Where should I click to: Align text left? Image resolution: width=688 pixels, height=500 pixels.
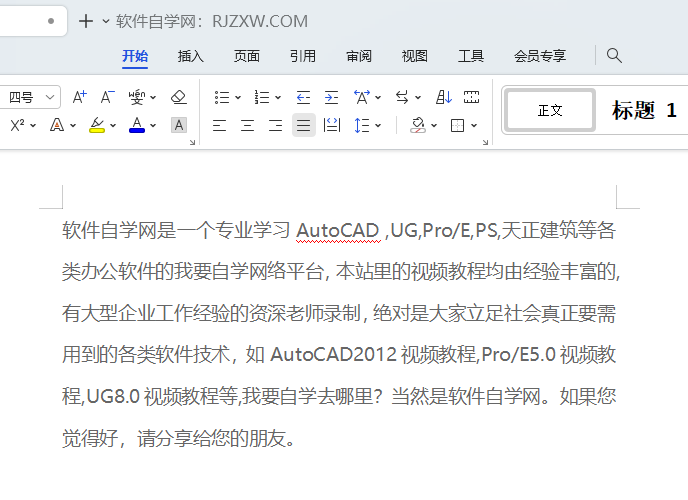coord(219,126)
